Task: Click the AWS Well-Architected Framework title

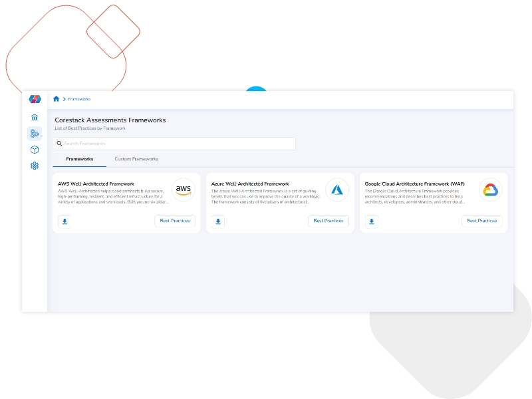Action: 96,184
